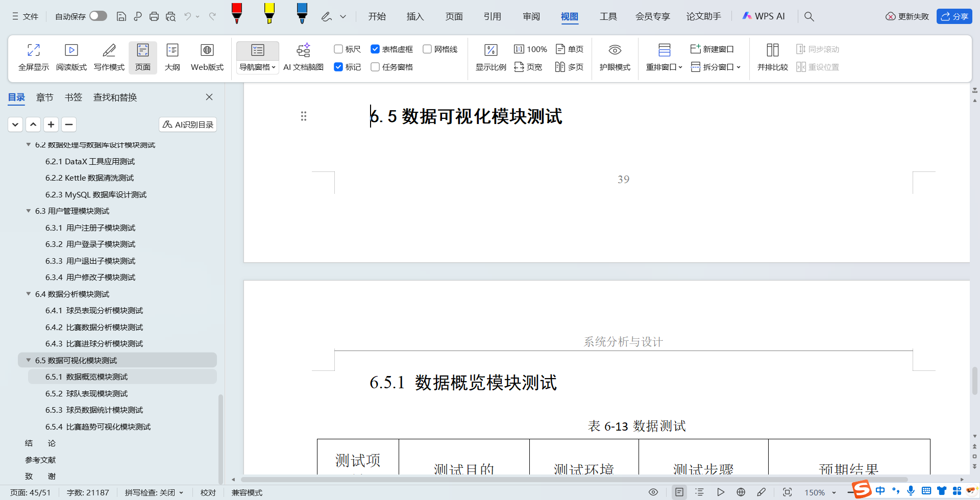This screenshot has width=980, height=500.
Task: Click the print icon
Action: click(x=154, y=16)
